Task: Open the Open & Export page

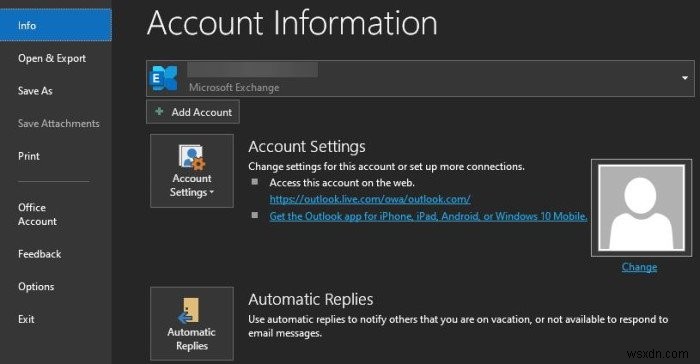Action: pyautogui.click(x=52, y=58)
